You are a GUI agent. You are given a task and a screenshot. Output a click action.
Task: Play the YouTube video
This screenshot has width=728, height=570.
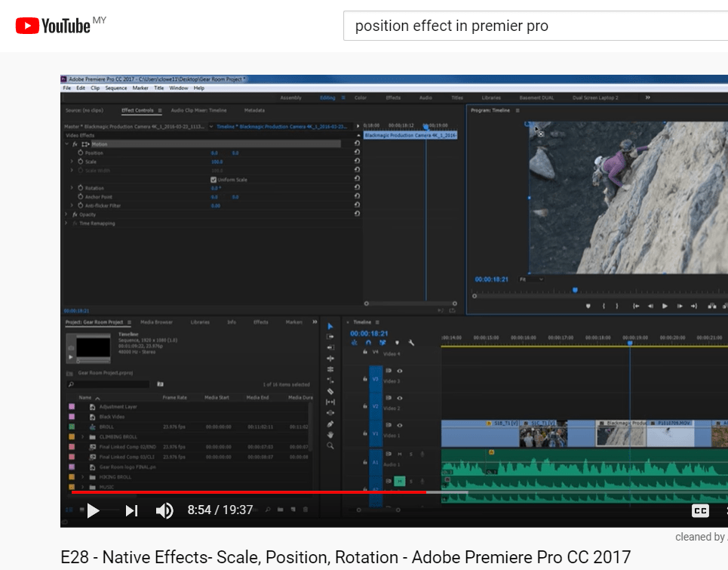[x=93, y=510]
